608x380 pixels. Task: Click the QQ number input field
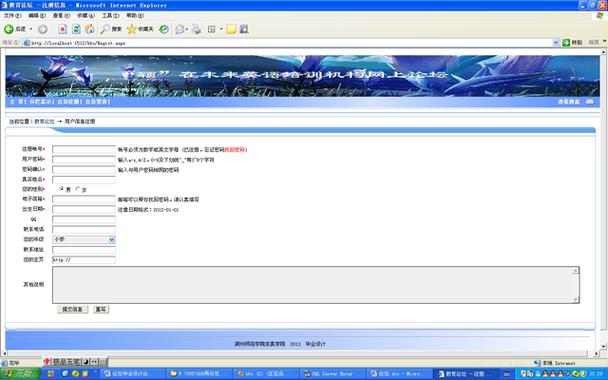pos(84,219)
